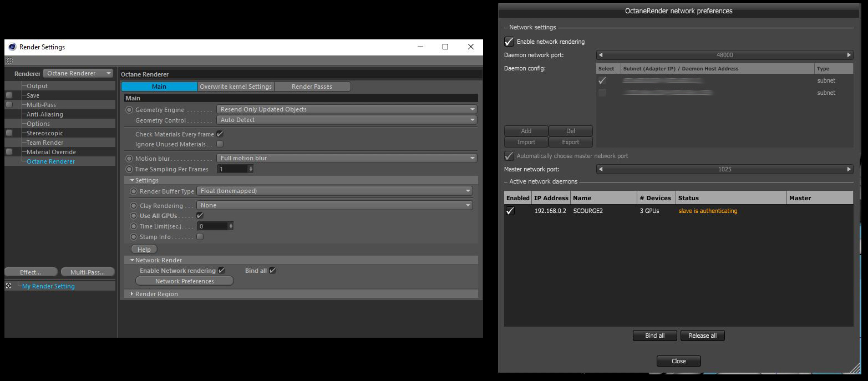Collapse the Network Render section
The width and height of the screenshot is (868, 381).
(x=133, y=260)
